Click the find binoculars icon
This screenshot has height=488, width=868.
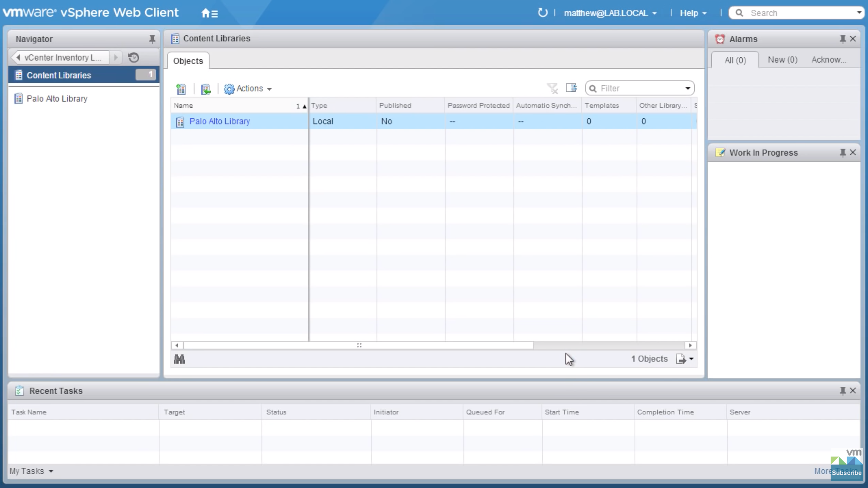(x=179, y=359)
